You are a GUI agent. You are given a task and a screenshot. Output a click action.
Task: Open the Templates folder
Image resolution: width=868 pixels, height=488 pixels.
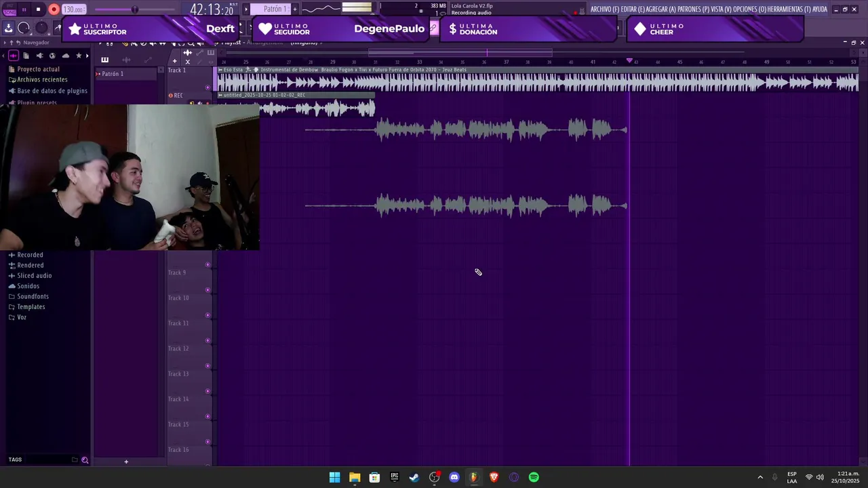(31, 307)
